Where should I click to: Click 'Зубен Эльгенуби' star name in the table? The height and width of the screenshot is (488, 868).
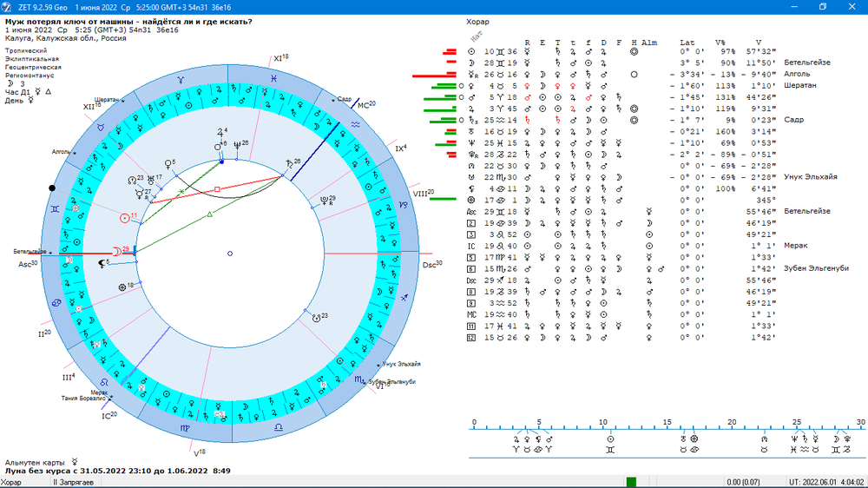click(817, 268)
